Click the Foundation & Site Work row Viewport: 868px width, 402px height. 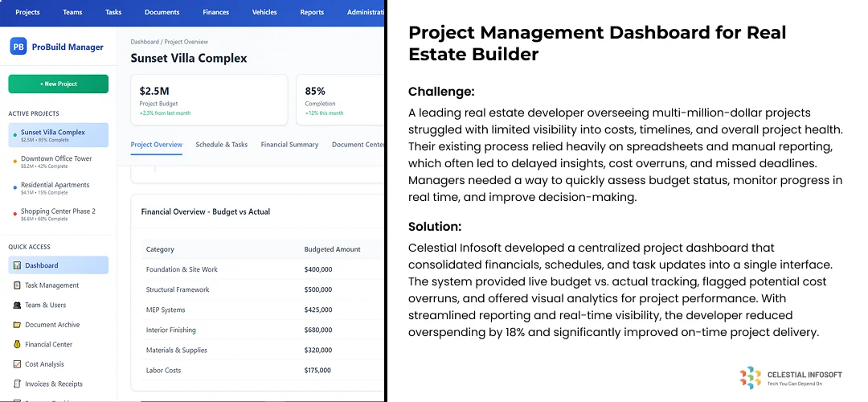coord(263,269)
